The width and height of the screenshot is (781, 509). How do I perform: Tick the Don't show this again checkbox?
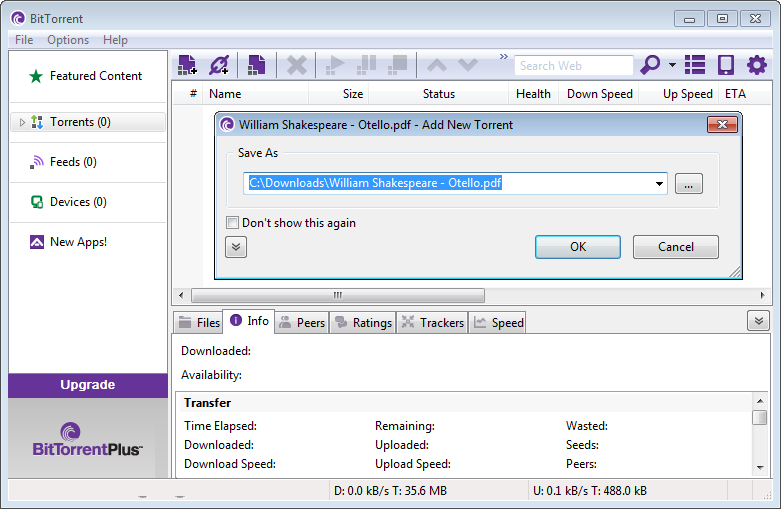pyautogui.click(x=232, y=222)
